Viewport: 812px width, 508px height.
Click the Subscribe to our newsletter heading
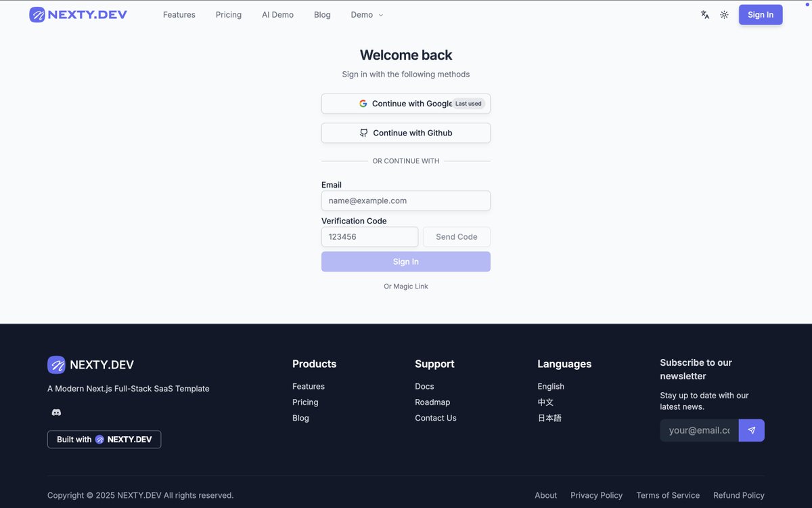[696, 369]
